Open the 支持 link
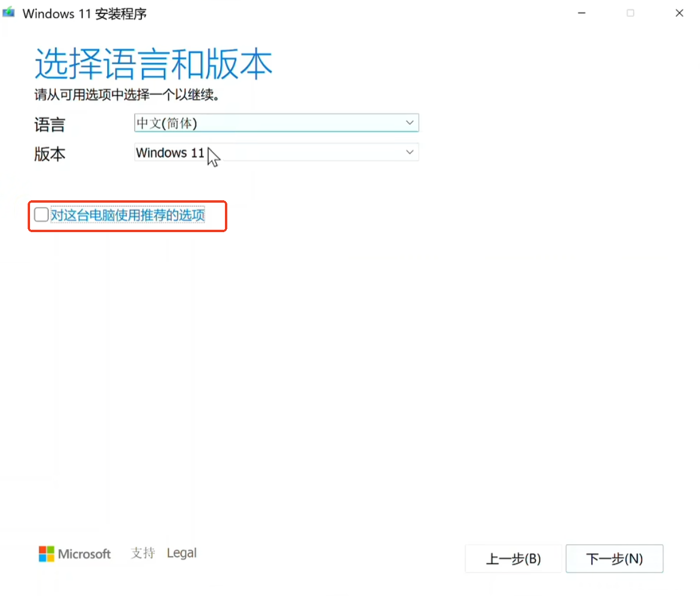 (143, 553)
